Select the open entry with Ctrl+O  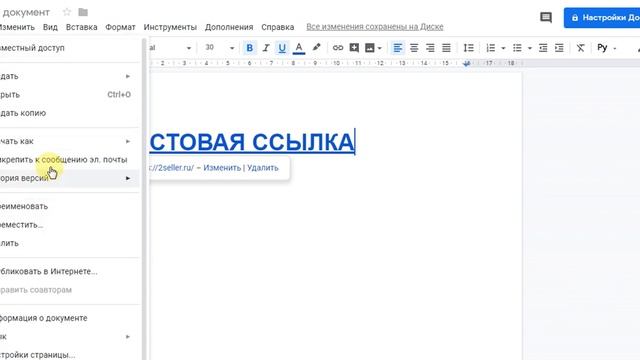click(x=70, y=95)
